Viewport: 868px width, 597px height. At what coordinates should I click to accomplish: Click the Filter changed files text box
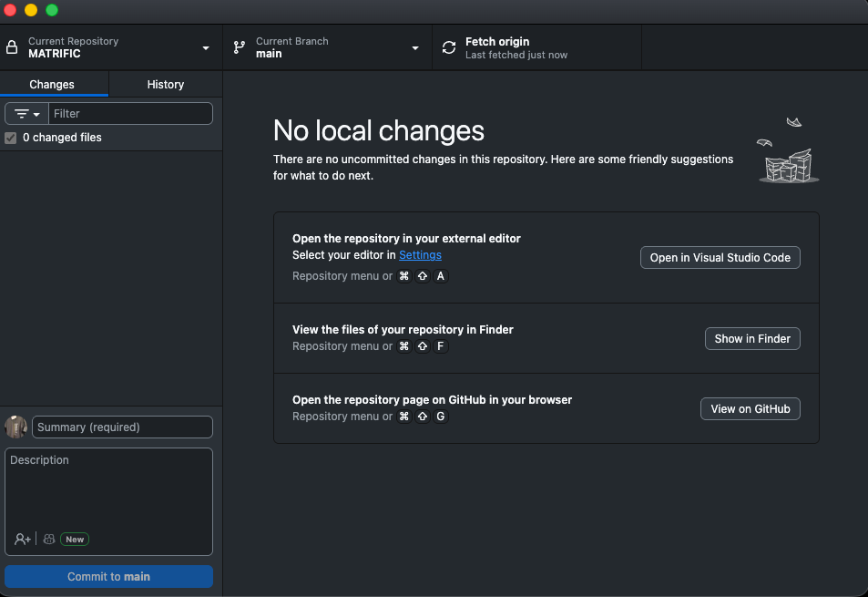coord(130,114)
